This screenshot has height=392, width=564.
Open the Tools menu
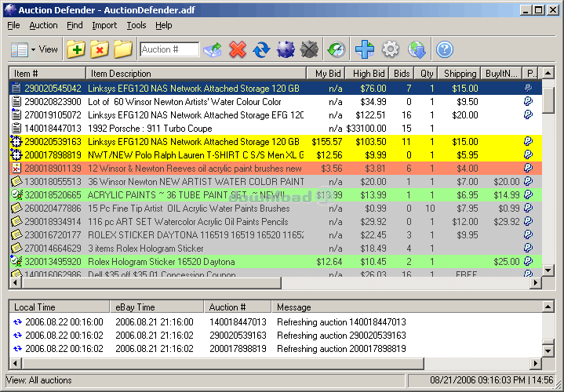tap(136, 25)
